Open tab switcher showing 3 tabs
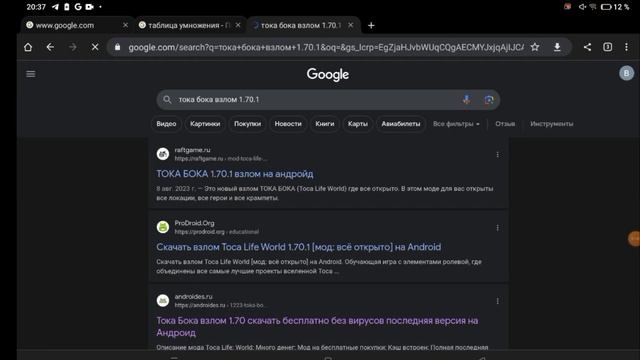640x360 pixels. (607, 47)
